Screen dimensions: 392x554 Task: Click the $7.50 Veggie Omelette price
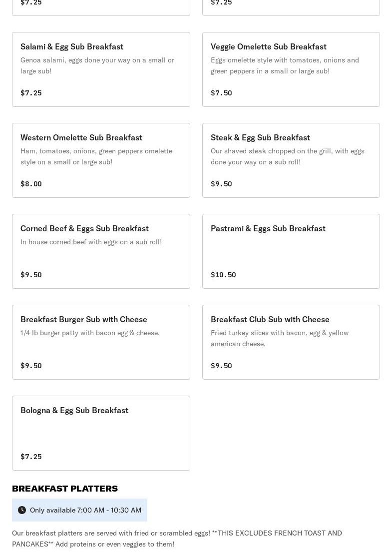[x=221, y=93]
